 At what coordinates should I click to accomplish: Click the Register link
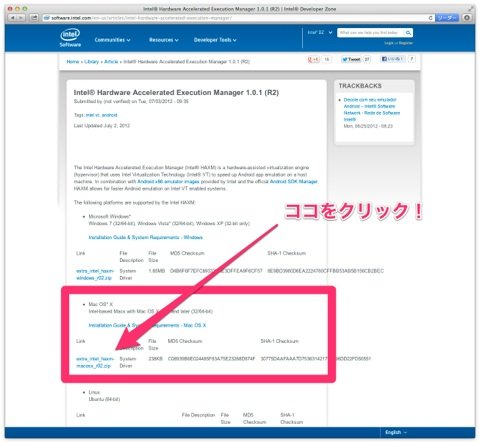(406, 43)
